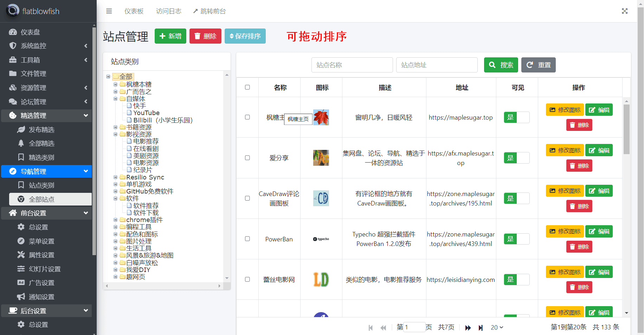
Task: Tick the checkbox for the 爱分享 row
Action: click(247, 158)
